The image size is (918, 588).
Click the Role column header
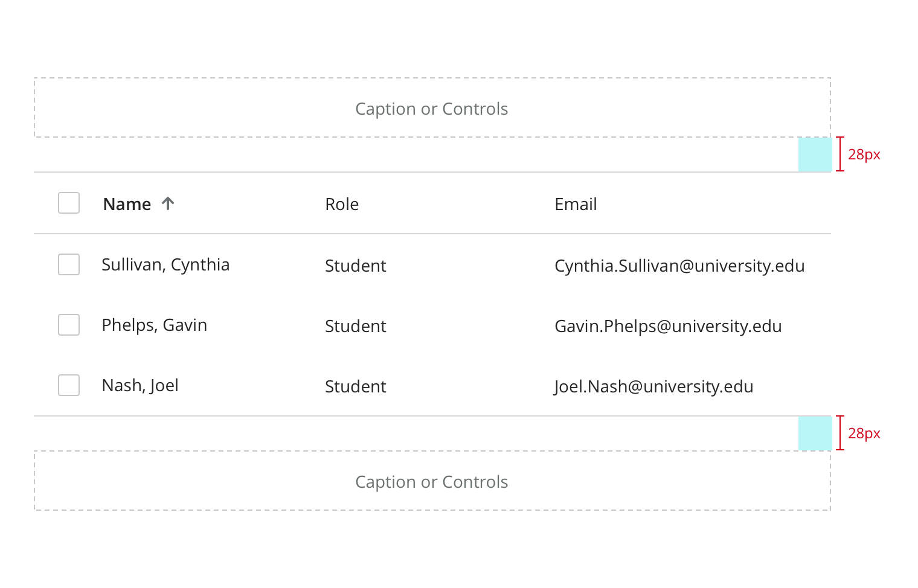[x=342, y=204]
